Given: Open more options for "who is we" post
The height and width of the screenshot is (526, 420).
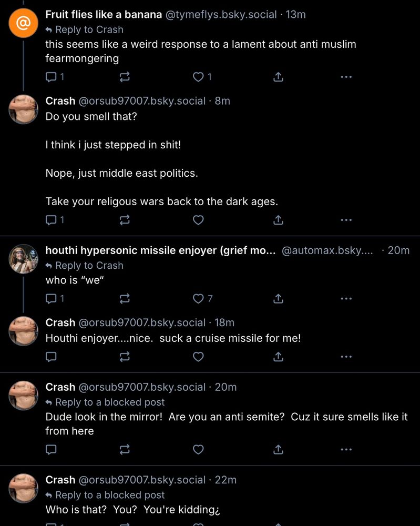Looking at the screenshot, I should [x=345, y=299].
